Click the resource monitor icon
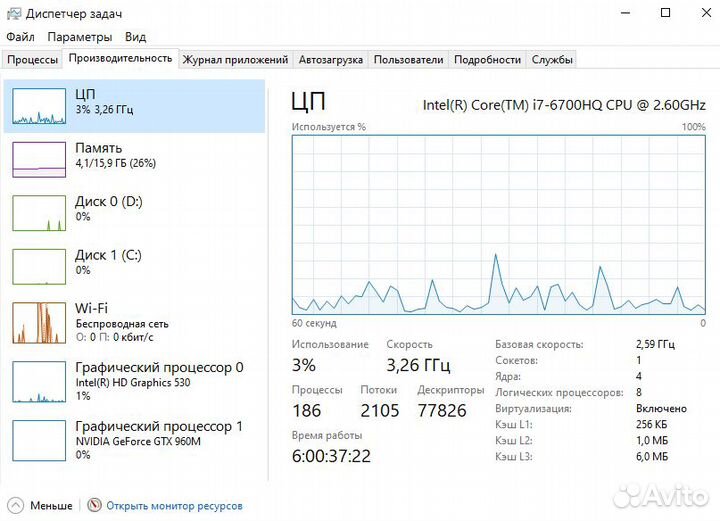This screenshot has width=720, height=521. pyautogui.click(x=95, y=505)
